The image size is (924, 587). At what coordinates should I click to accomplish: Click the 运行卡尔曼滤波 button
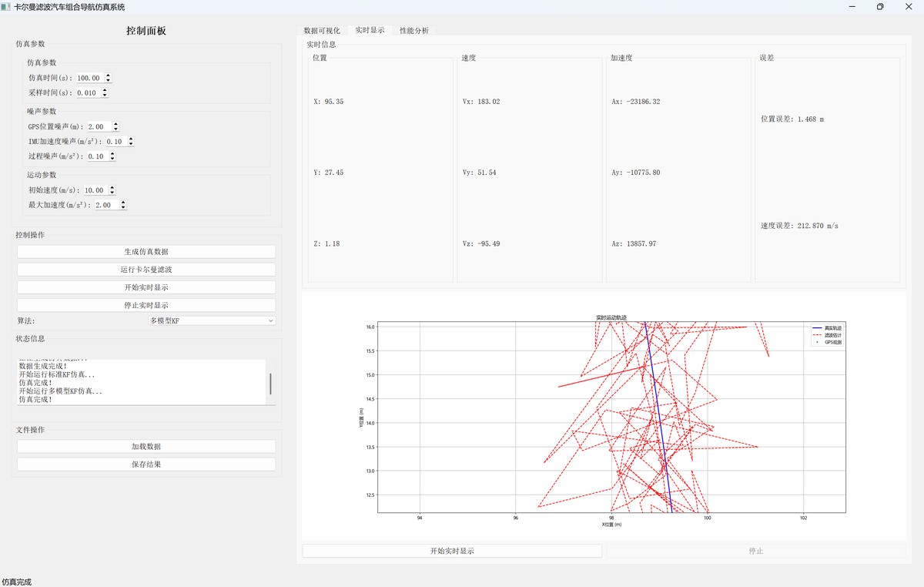(x=146, y=270)
